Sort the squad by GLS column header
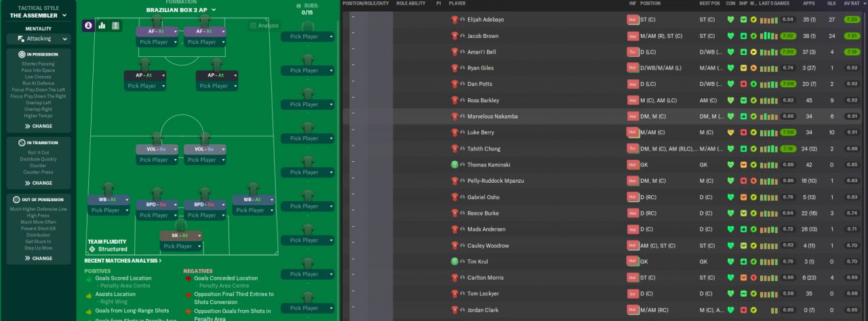The width and height of the screenshot is (868, 321). tap(831, 3)
